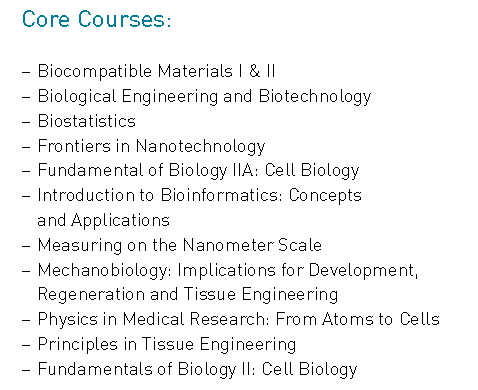Click Mechanobiology: Implications for Development line
Viewport: 478px width, 390px height.
click(x=228, y=270)
